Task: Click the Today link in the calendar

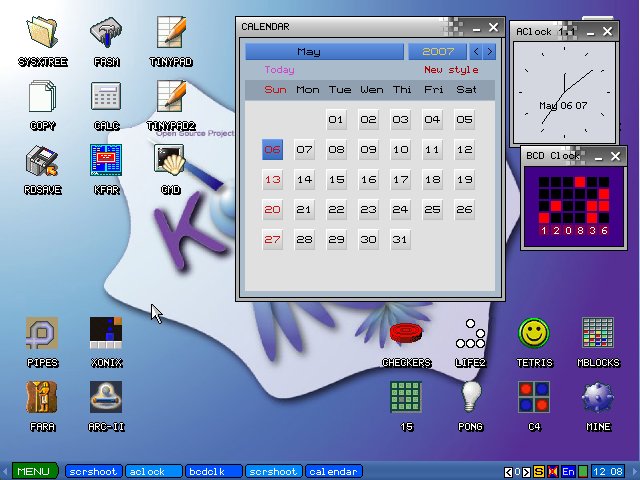Action: tap(279, 70)
